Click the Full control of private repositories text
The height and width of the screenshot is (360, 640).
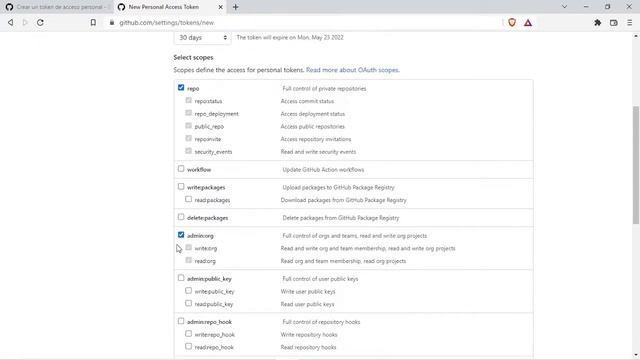(x=324, y=89)
